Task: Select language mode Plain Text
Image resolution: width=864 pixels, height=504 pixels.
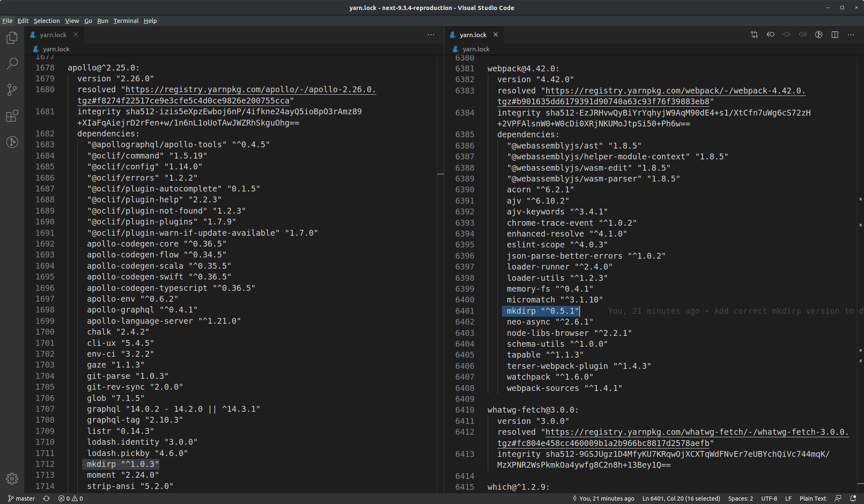Action: point(813,499)
